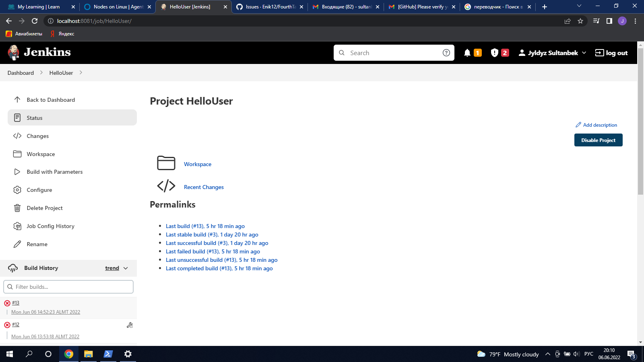This screenshot has height=362, width=644.
Task: Click the page vertical scrollbar thumb
Action: point(640,121)
